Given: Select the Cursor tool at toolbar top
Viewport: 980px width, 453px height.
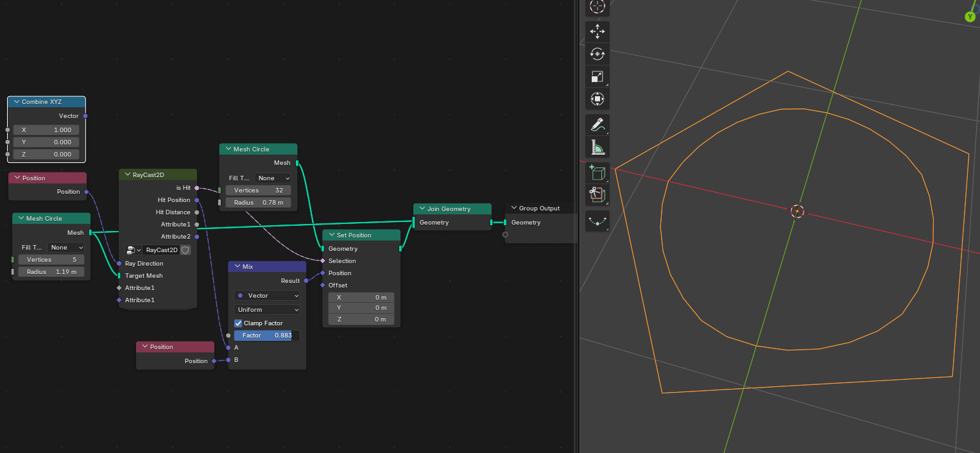Looking at the screenshot, I should click(597, 6).
